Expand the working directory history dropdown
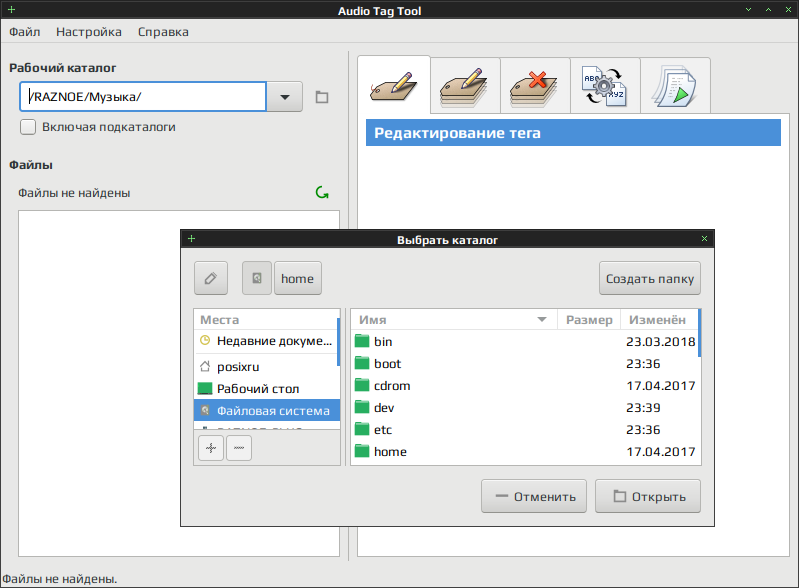Screen dimensions: 799x588 coord(285,96)
